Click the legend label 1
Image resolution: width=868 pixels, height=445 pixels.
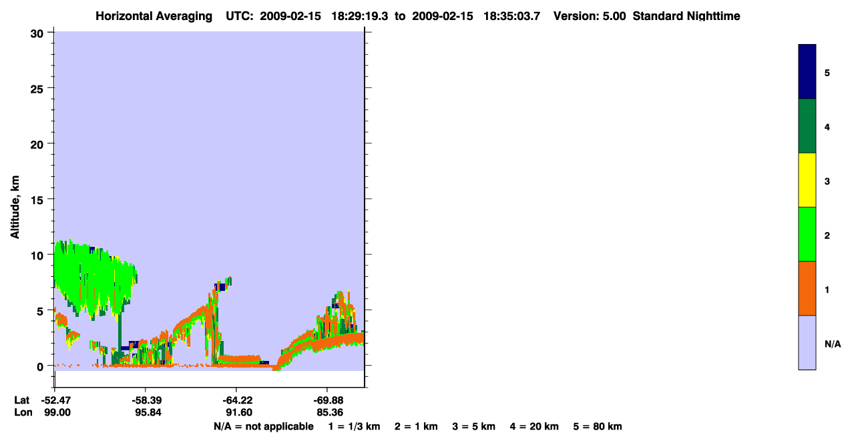tap(827, 290)
